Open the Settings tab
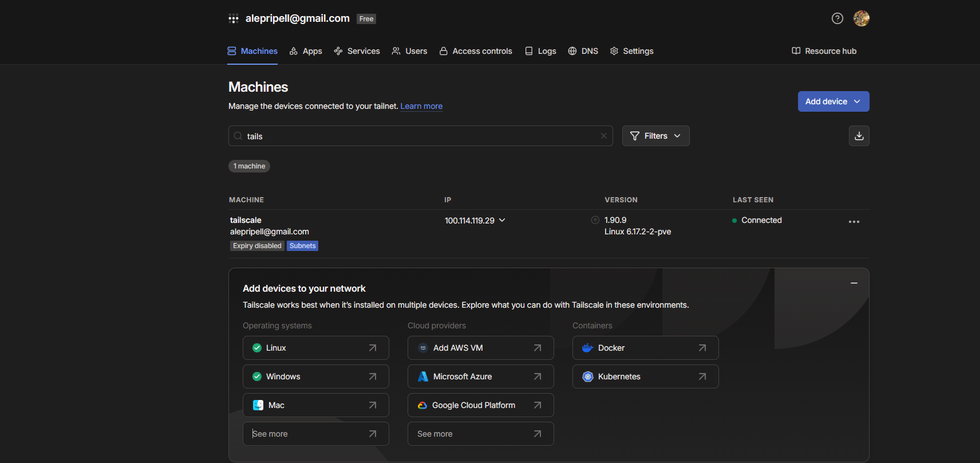Screen dimensions: 980x463 631,51
